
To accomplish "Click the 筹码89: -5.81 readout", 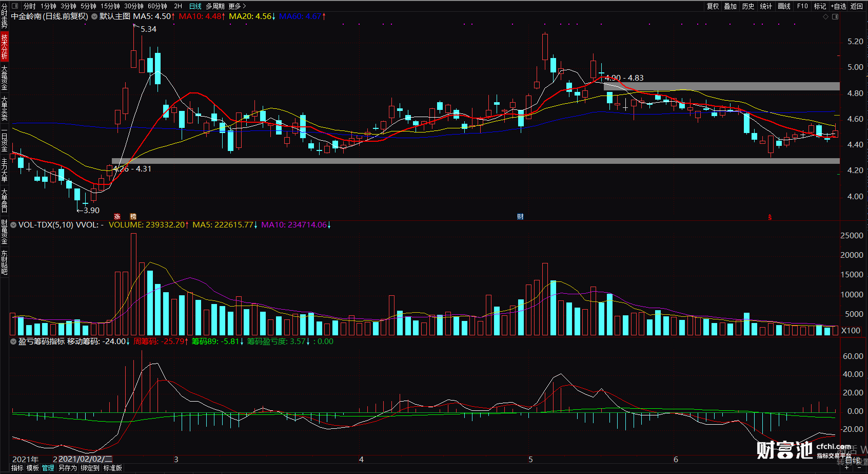I will (218, 341).
